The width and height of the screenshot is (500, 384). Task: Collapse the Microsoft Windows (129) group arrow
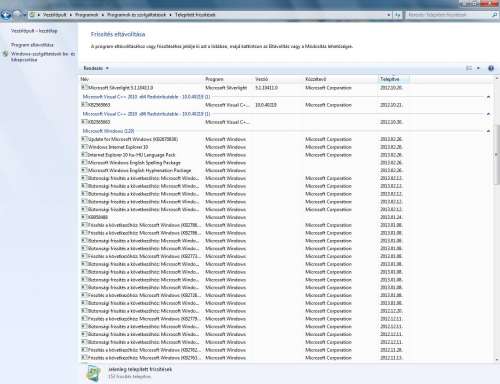pos(488,131)
